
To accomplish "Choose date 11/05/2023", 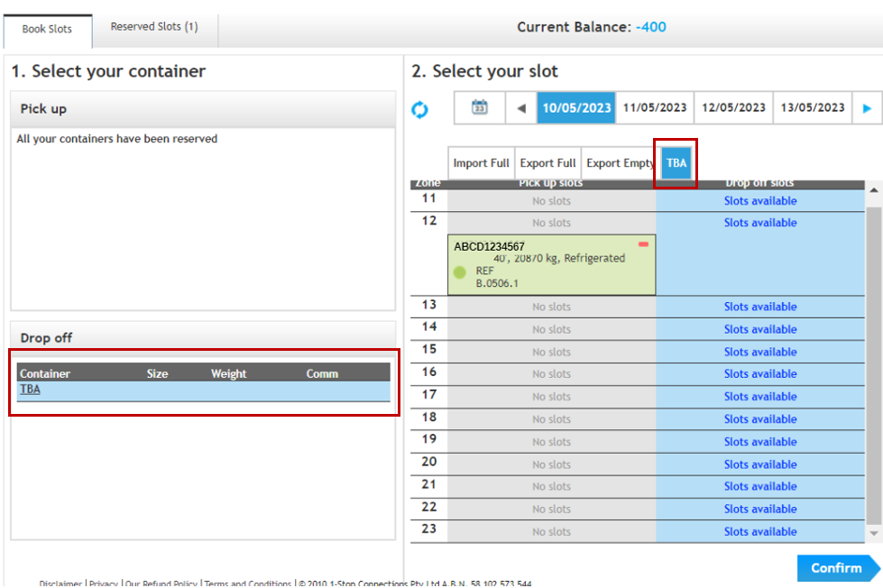I will coord(655,107).
